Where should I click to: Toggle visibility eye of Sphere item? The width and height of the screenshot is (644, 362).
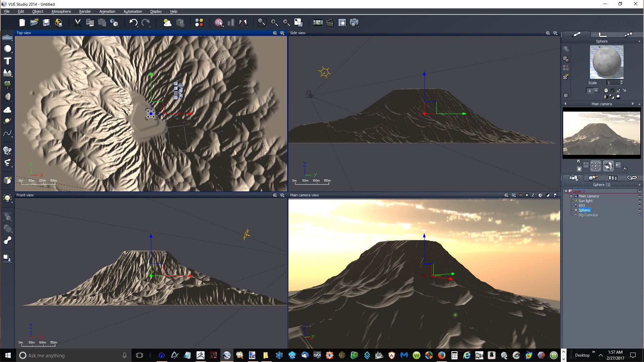pyautogui.click(x=639, y=210)
